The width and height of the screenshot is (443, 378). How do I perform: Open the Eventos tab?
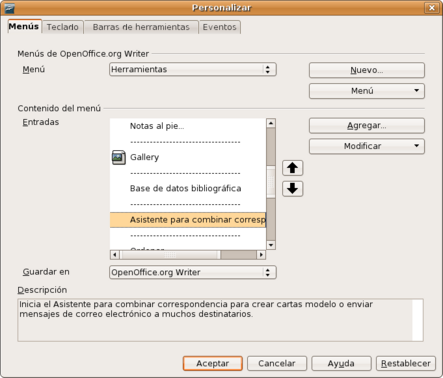(x=219, y=27)
